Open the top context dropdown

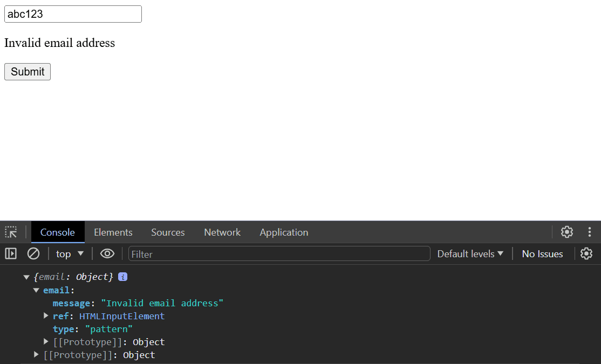click(70, 254)
